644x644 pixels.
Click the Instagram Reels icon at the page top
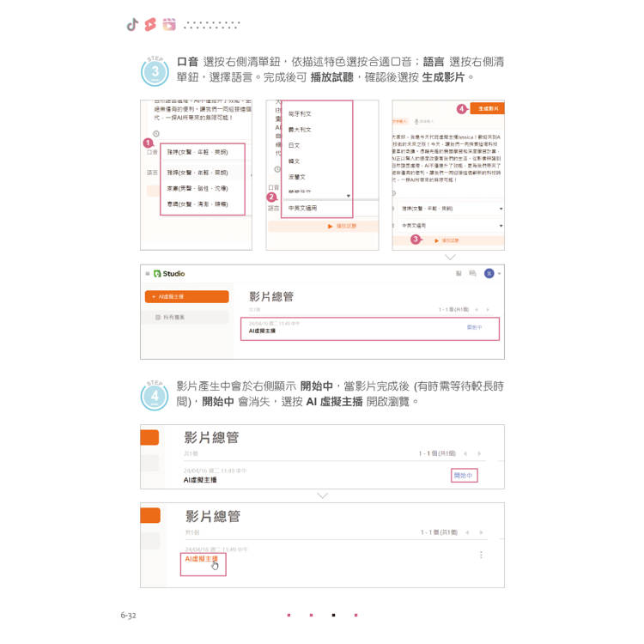click(x=169, y=25)
